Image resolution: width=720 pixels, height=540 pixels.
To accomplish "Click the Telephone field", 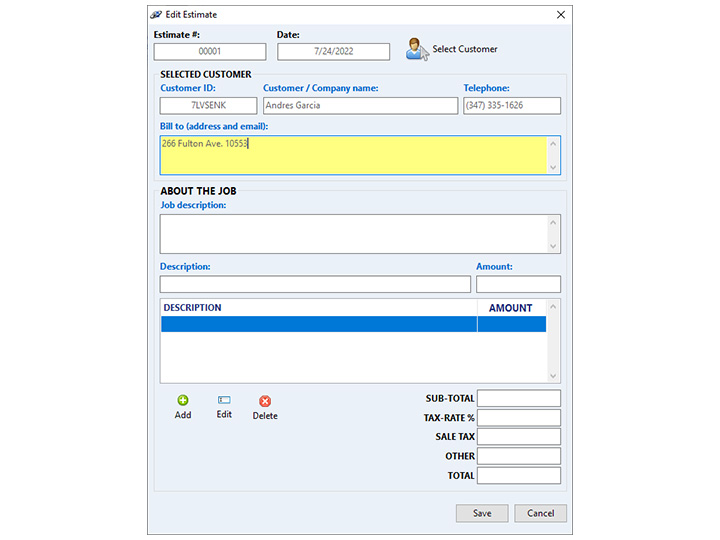I will [x=512, y=106].
